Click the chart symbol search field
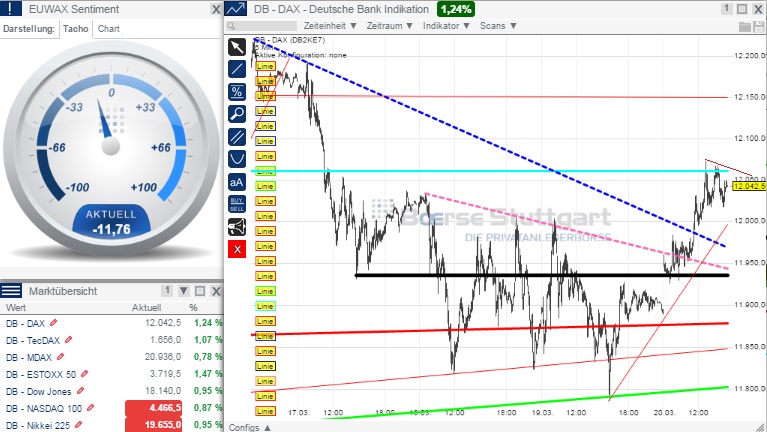The height and width of the screenshot is (432, 767). 262,26
